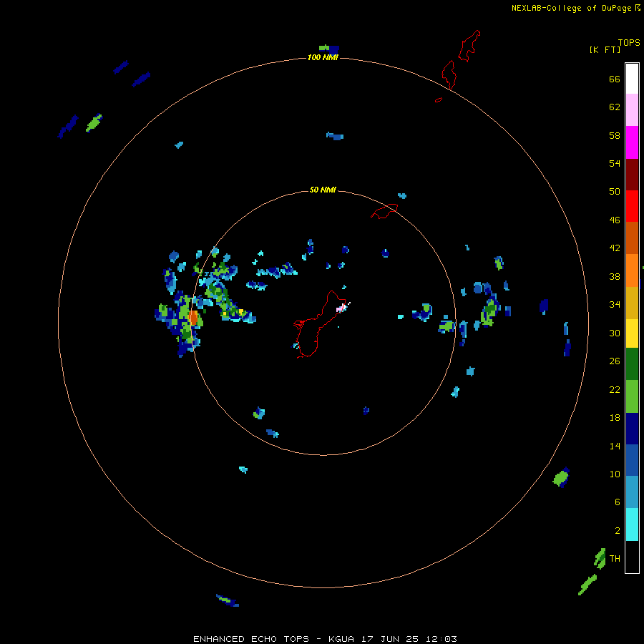This screenshot has height=644, width=644.
Task: Click the Guam island red outline
Action: click(320, 324)
